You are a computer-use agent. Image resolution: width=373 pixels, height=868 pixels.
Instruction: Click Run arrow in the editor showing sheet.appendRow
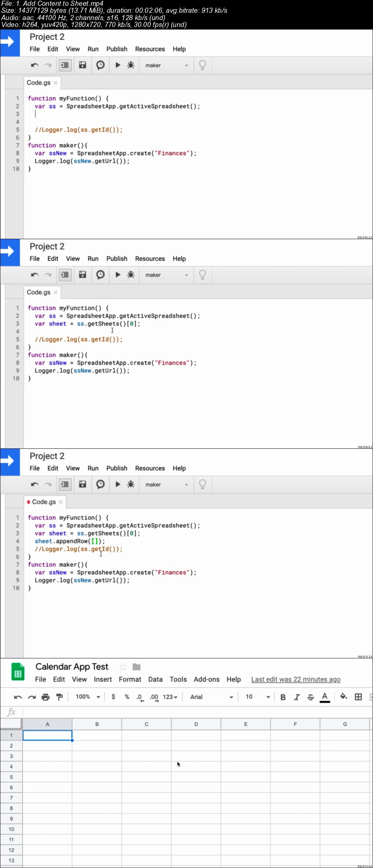click(118, 484)
